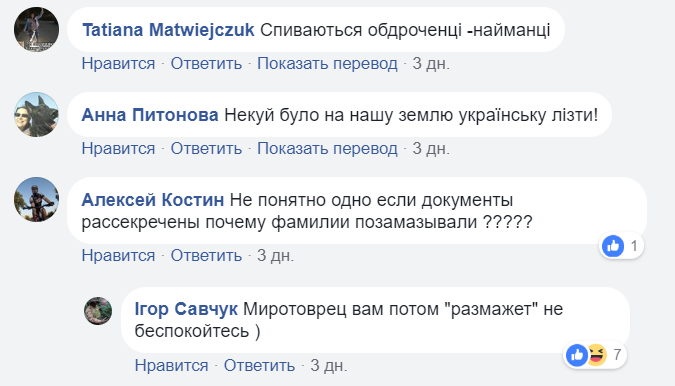Screen dimensions: 675x386
Task: Click the thumbs-up reaction icon on Савчук's reply
Action: click(x=577, y=355)
